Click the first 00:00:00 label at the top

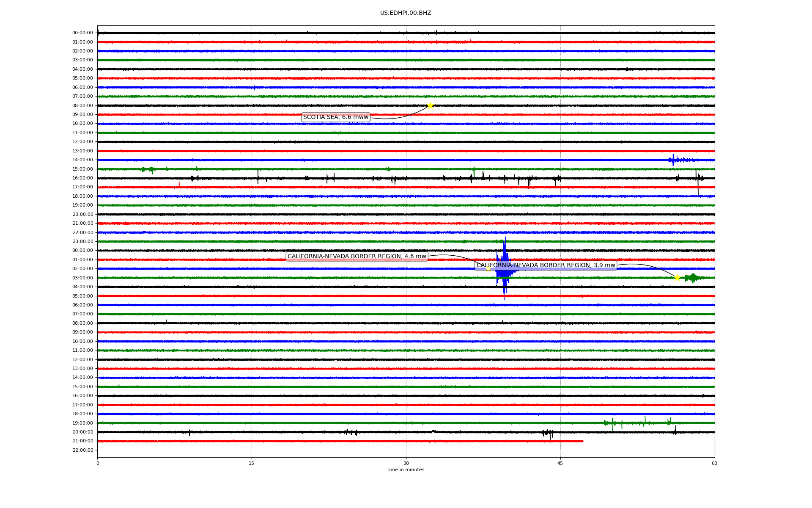click(x=82, y=33)
